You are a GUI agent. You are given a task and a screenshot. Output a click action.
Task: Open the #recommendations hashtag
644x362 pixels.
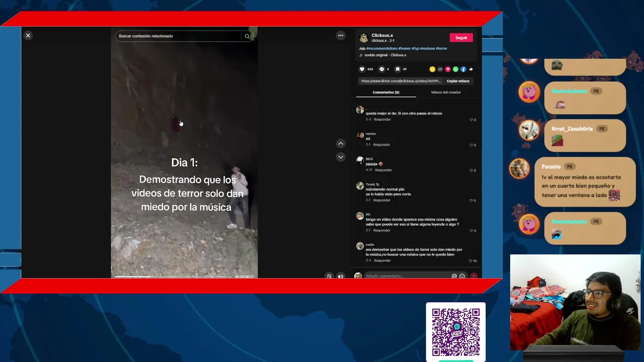[382, 49]
